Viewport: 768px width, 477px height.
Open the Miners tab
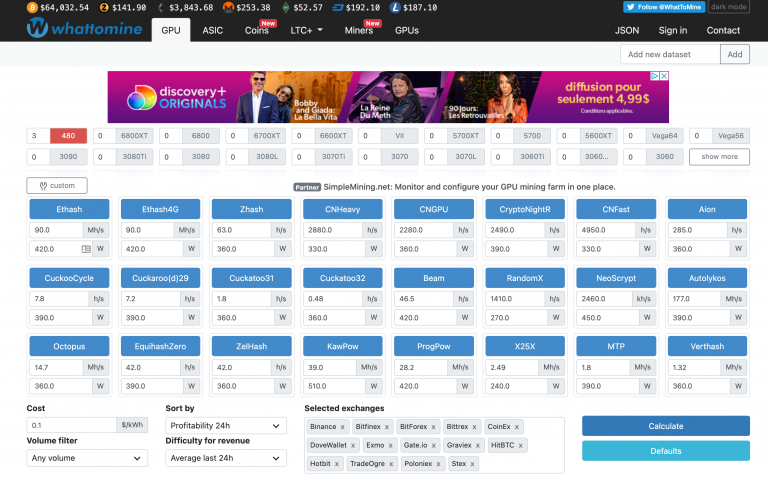359,30
